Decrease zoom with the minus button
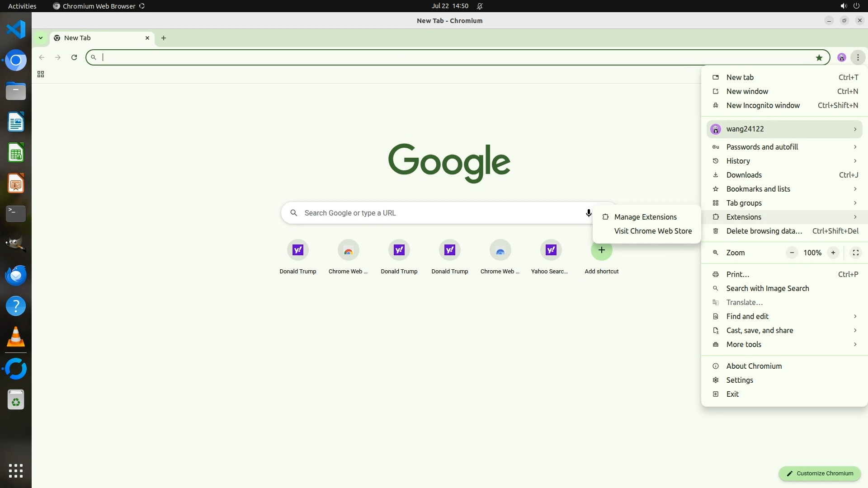The image size is (868, 488). (792, 253)
